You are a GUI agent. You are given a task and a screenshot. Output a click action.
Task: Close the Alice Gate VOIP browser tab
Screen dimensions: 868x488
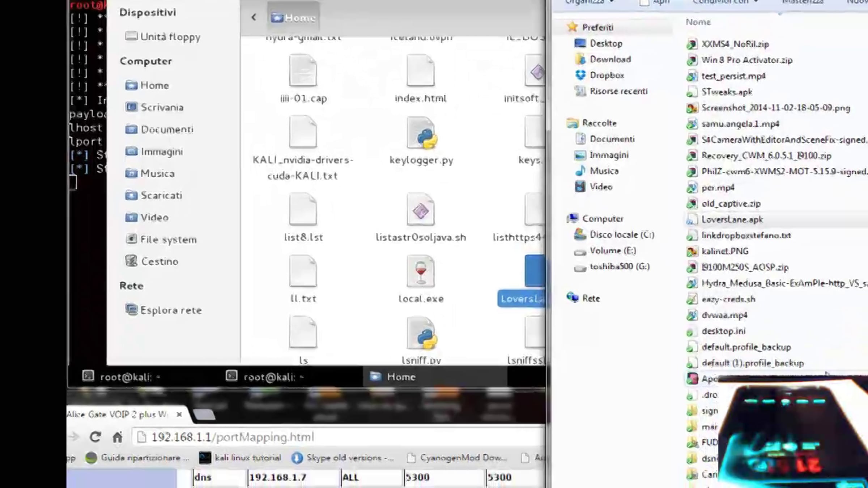(179, 414)
